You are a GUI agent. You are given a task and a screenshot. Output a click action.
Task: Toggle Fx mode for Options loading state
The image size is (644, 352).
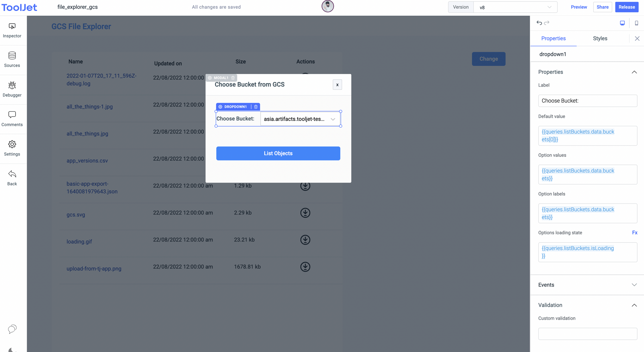pyautogui.click(x=635, y=232)
